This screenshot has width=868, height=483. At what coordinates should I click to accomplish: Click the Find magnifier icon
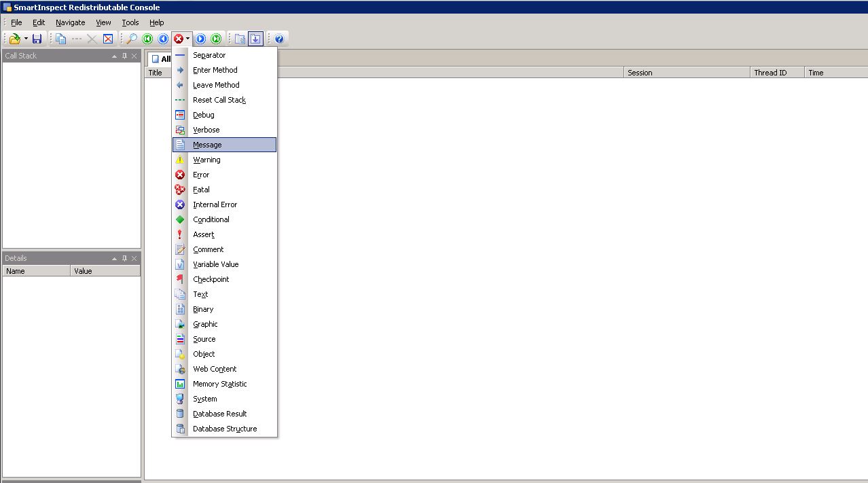tap(132, 39)
